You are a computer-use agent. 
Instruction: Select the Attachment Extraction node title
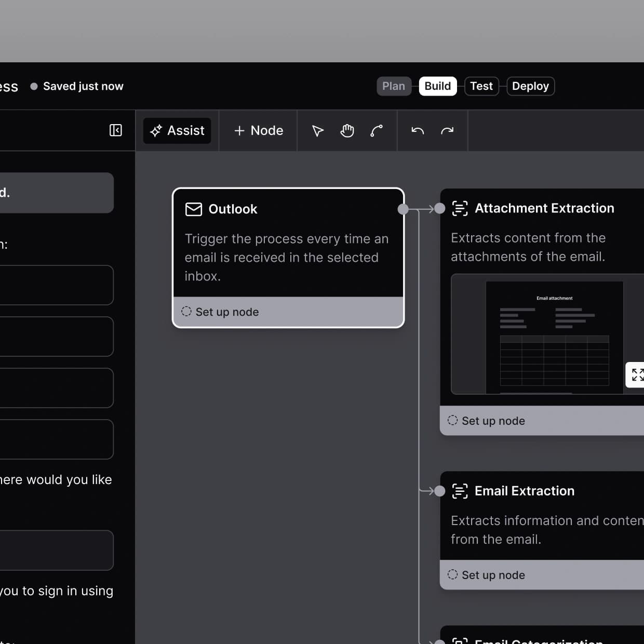pyautogui.click(x=544, y=208)
